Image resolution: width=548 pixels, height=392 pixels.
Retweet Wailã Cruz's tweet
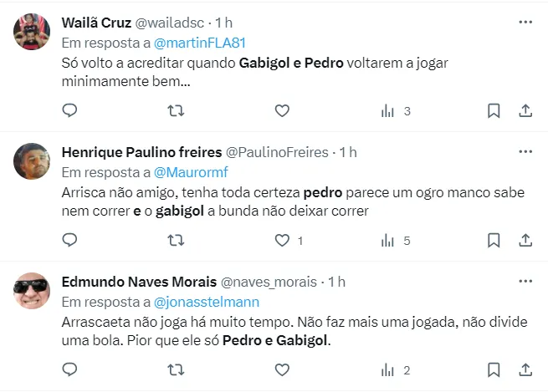pos(176,110)
